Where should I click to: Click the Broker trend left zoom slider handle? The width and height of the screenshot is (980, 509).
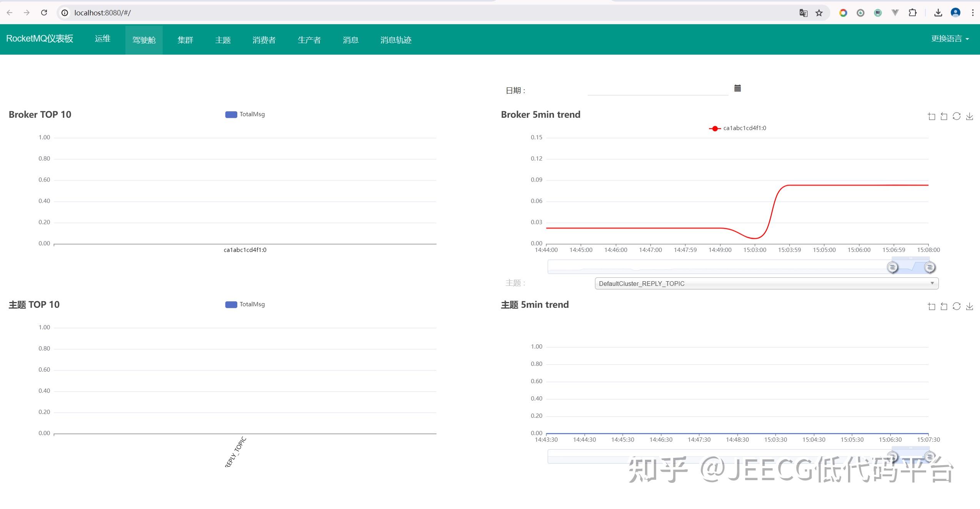click(892, 267)
